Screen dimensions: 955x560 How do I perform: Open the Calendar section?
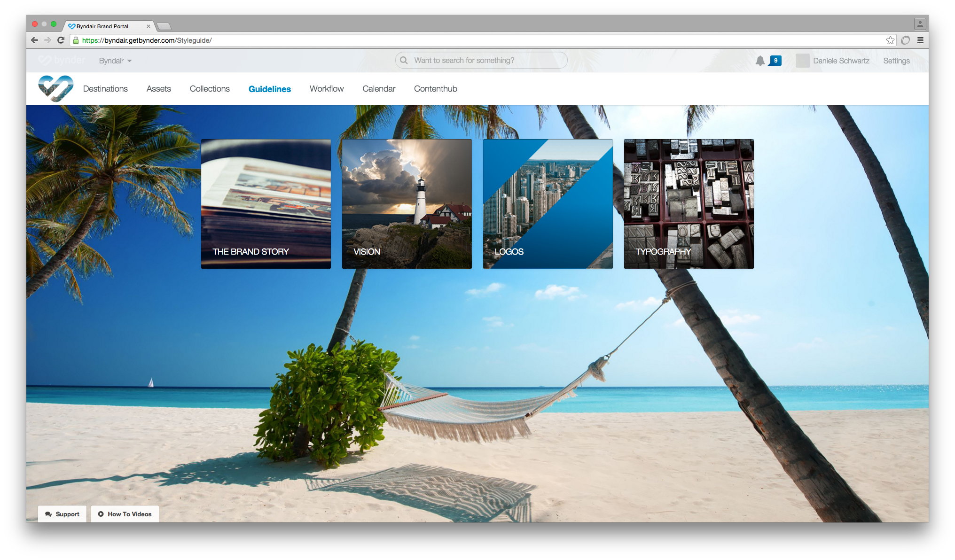click(379, 88)
